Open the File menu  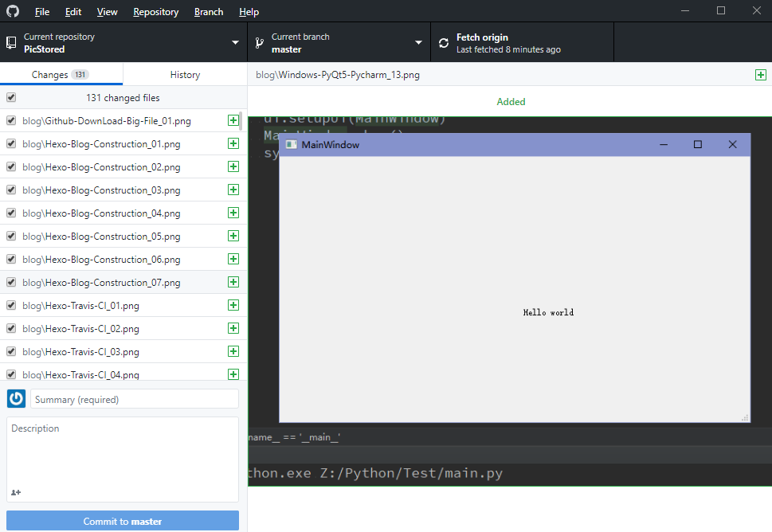pyautogui.click(x=42, y=12)
